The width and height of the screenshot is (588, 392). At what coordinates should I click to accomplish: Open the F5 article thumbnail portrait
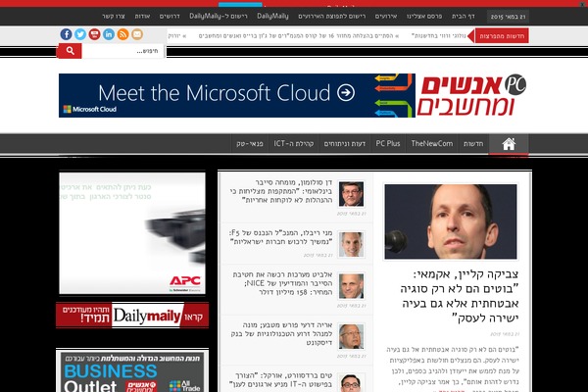(x=351, y=245)
